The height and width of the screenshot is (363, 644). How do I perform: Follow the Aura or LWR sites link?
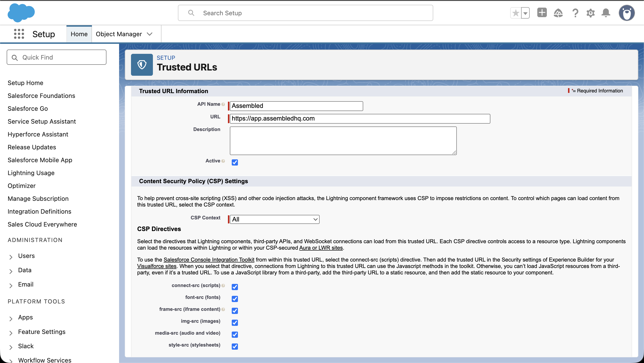[x=321, y=248]
